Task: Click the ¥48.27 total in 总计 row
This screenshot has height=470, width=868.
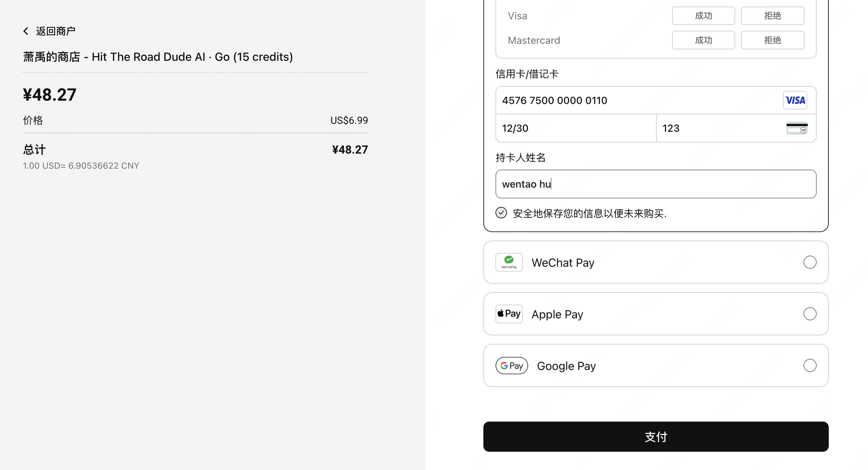Action: (350, 150)
